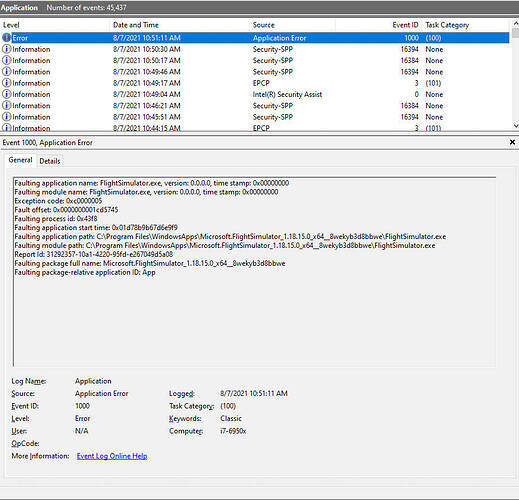Click the Faulting process id line
The width and height of the screenshot is (519, 500).
coord(56,219)
